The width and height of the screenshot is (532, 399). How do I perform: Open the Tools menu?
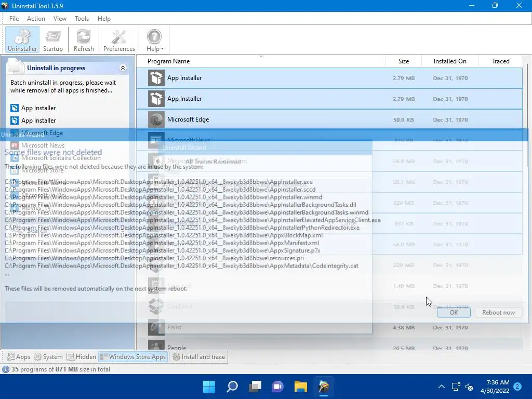point(82,19)
